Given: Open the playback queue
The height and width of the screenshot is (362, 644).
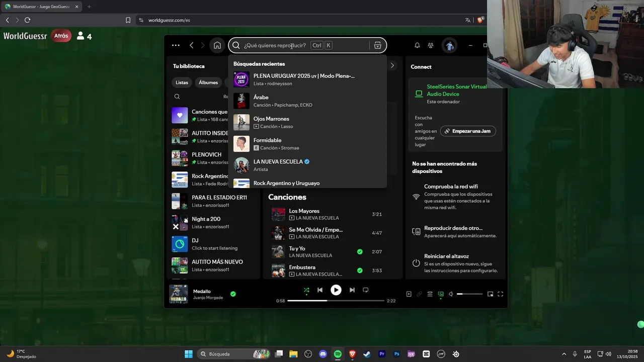Looking at the screenshot, I should 430,294.
